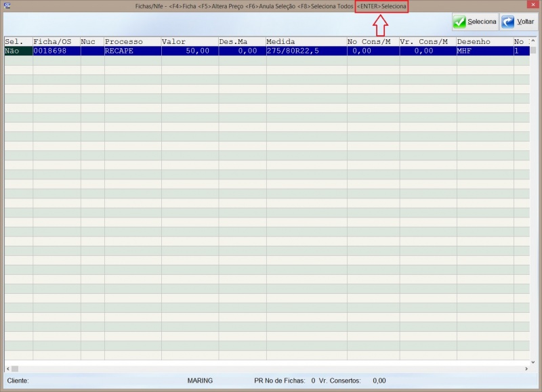Click the Vr. Cons/M column header

click(x=428, y=41)
